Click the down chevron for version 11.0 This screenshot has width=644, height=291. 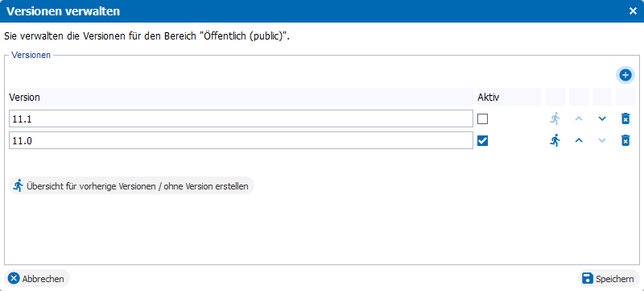click(602, 140)
